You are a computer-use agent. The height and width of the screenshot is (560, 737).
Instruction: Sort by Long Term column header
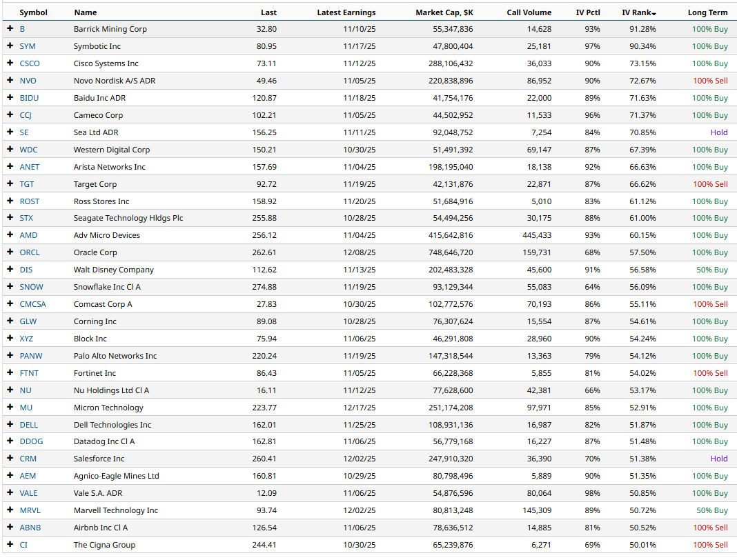click(x=707, y=12)
